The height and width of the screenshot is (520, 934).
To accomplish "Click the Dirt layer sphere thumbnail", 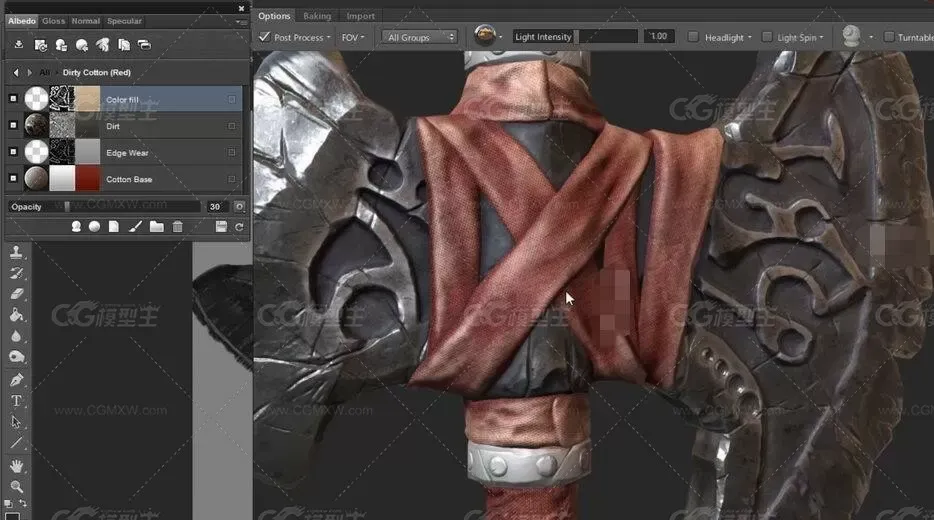I will tap(36, 126).
